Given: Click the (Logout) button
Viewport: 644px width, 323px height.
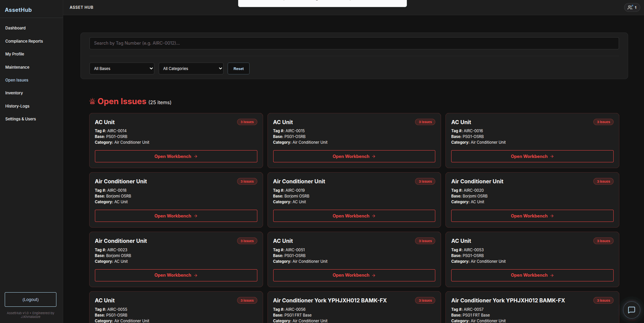Looking at the screenshot, I should tap(30, 300).
